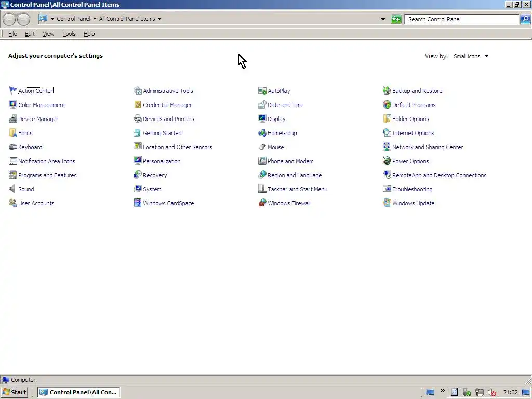Open the Keyboard icon
The image size is (532, 399).
coord(13,147)
